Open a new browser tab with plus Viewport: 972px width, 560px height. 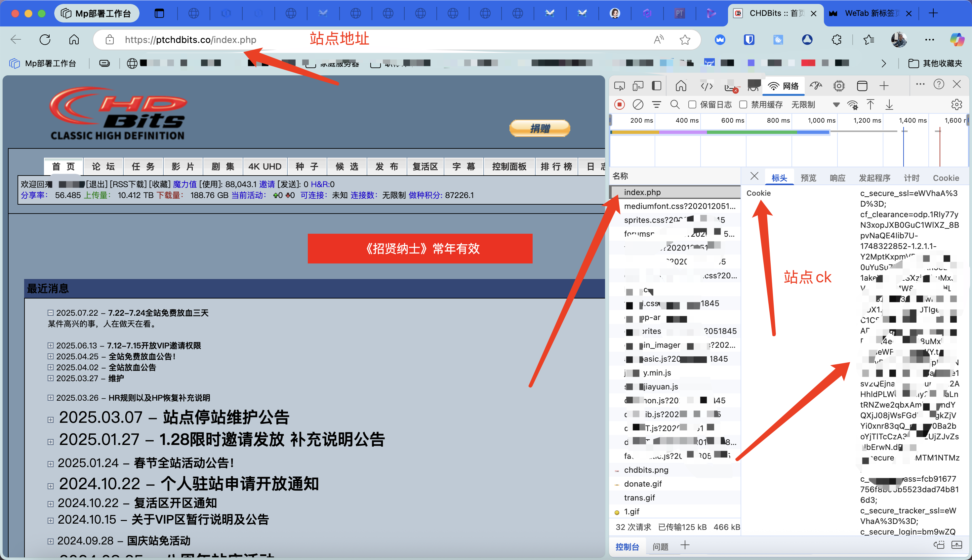pos(933,14)
